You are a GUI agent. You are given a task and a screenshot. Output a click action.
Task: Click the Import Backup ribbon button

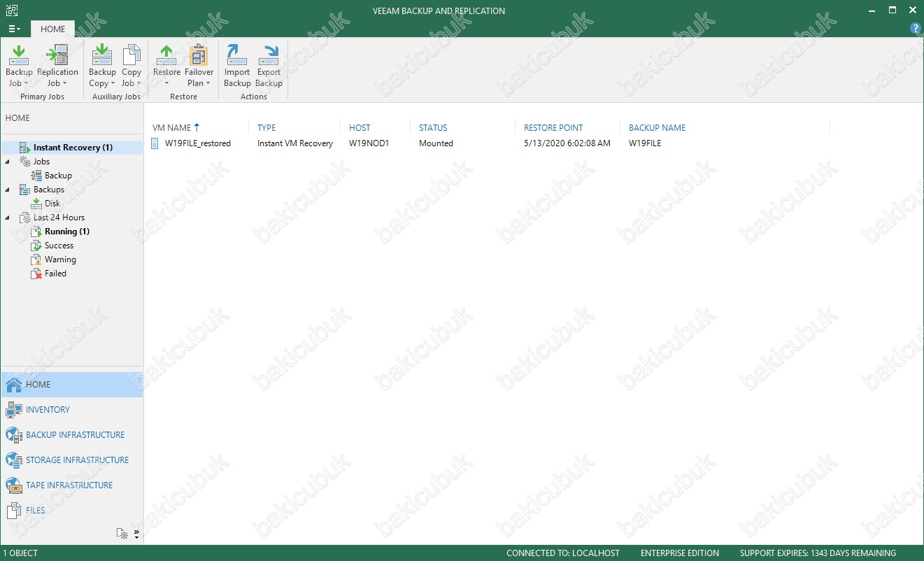click(x=237, y=66)
